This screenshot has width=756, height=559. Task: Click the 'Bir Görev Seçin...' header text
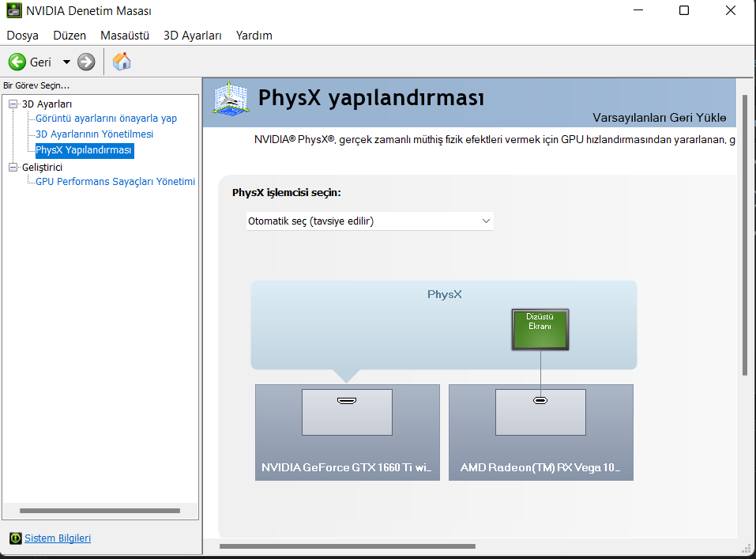36,85
